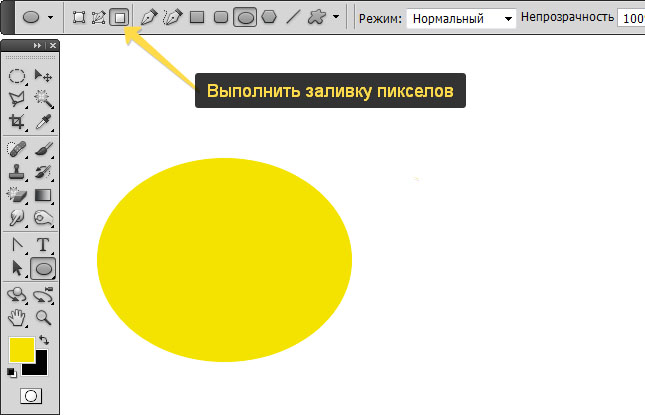
Task: Pick the Line shape tool
Action: [x=293, y=17]
